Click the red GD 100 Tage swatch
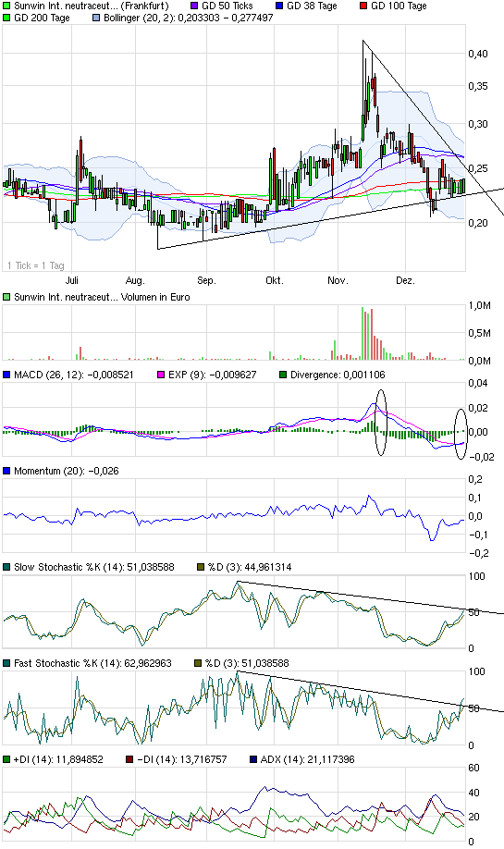Viewport: 504px width, 849px height. (363, 6)
